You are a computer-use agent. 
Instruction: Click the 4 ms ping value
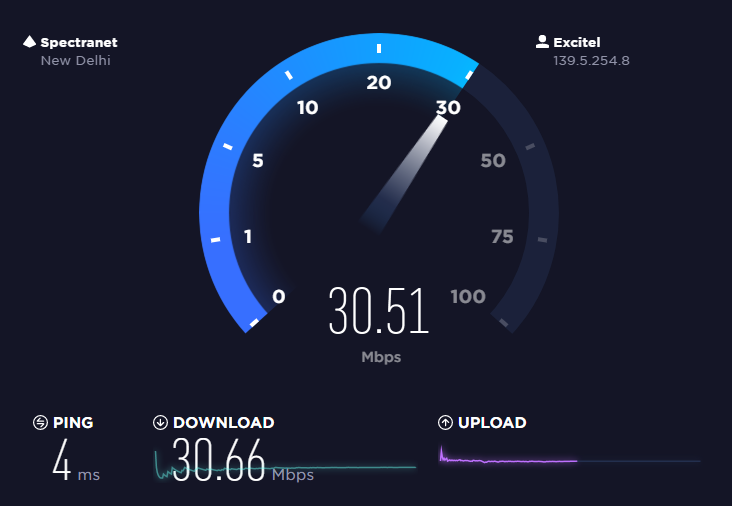(76, 461)
